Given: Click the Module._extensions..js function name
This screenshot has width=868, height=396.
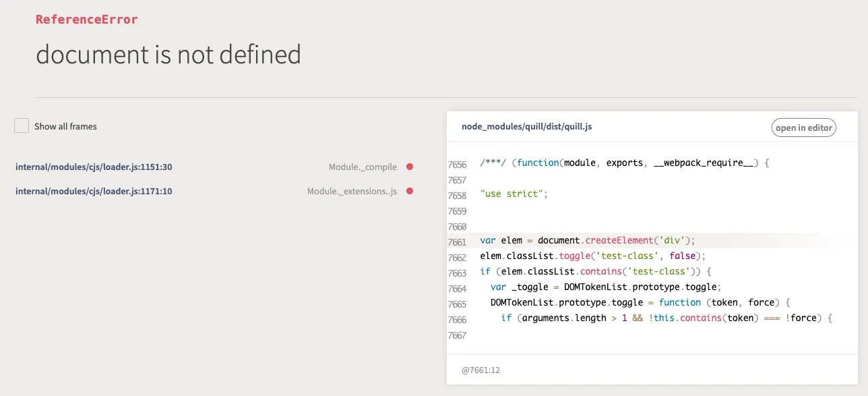Looking at the screenshot, I should coord(352,191).
